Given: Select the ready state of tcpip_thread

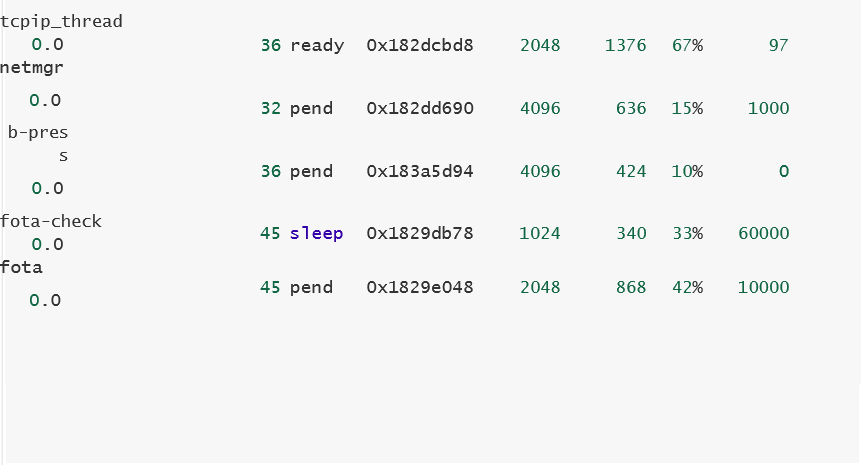Looking at the screenshot, I should [x=317, y=45].
